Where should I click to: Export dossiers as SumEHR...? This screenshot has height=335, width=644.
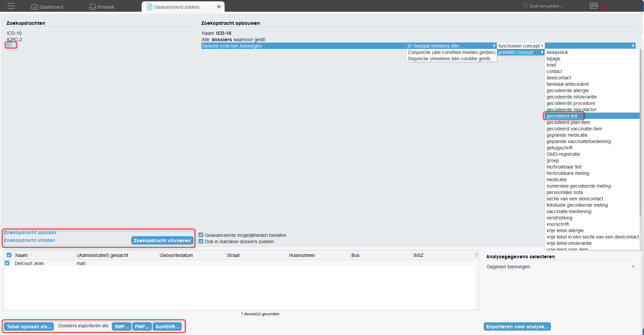tap(167, 327)
